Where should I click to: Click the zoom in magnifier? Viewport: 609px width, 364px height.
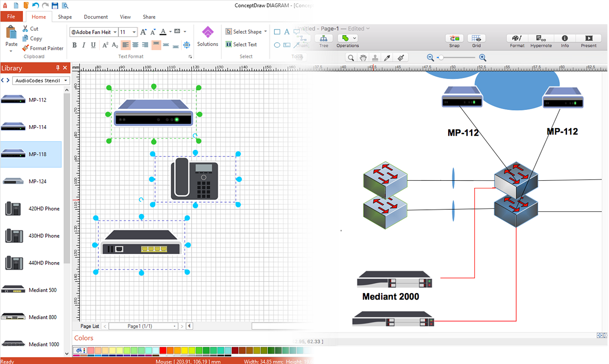(x=482, y=58)
